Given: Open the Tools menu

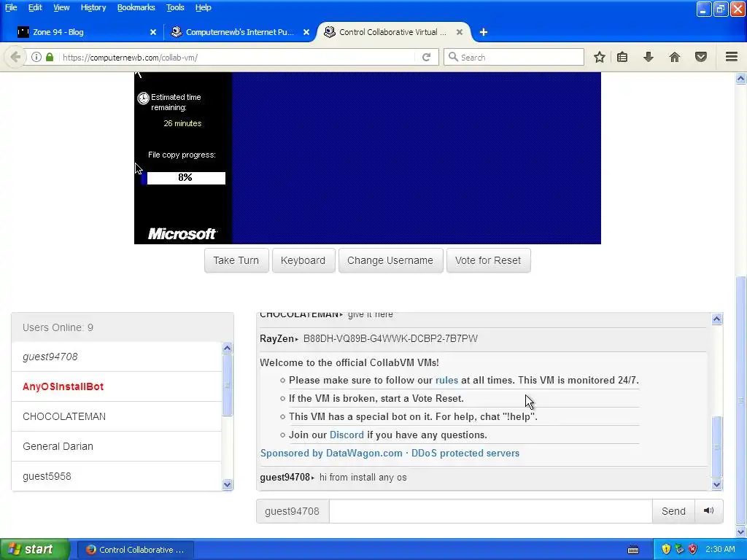Looking at the screenshot, I should tap(175, 7).
